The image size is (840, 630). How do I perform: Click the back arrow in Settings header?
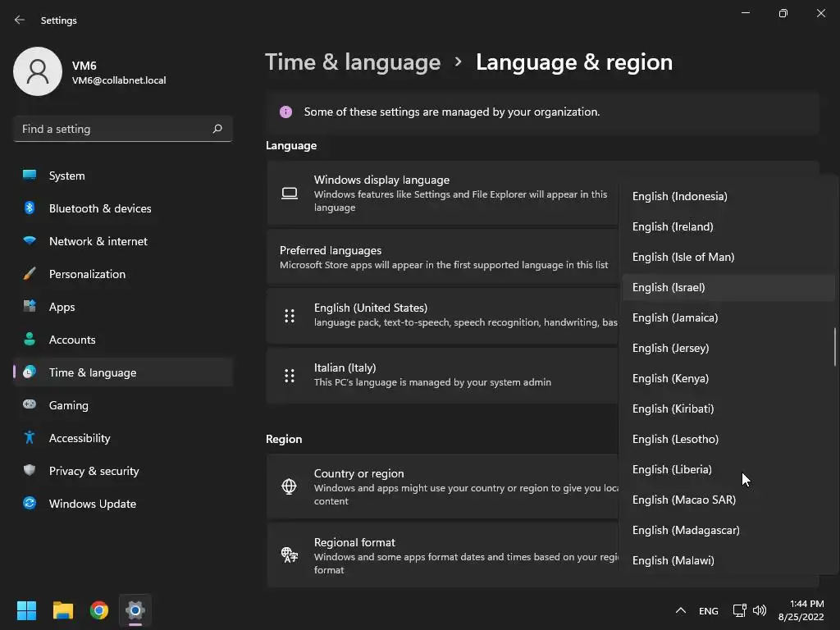click(20, 20)
